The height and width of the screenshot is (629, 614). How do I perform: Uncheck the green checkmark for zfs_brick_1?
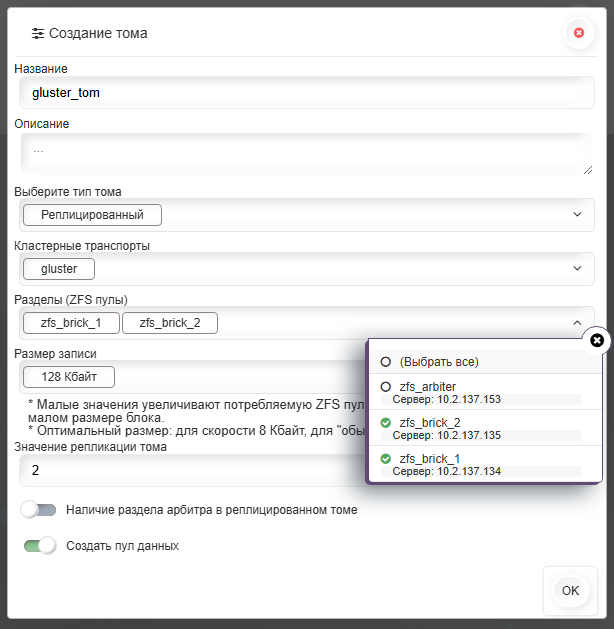(x=385, y=459)
